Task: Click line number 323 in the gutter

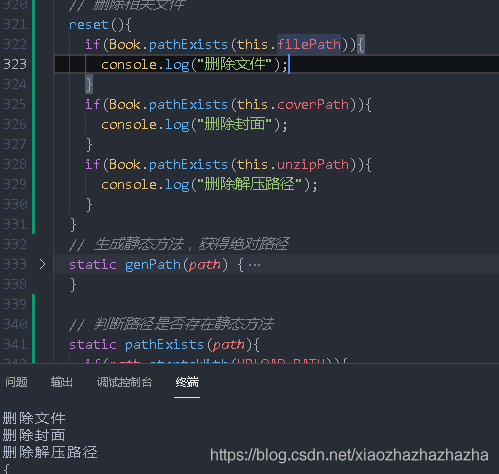Action: coord(15,64)
